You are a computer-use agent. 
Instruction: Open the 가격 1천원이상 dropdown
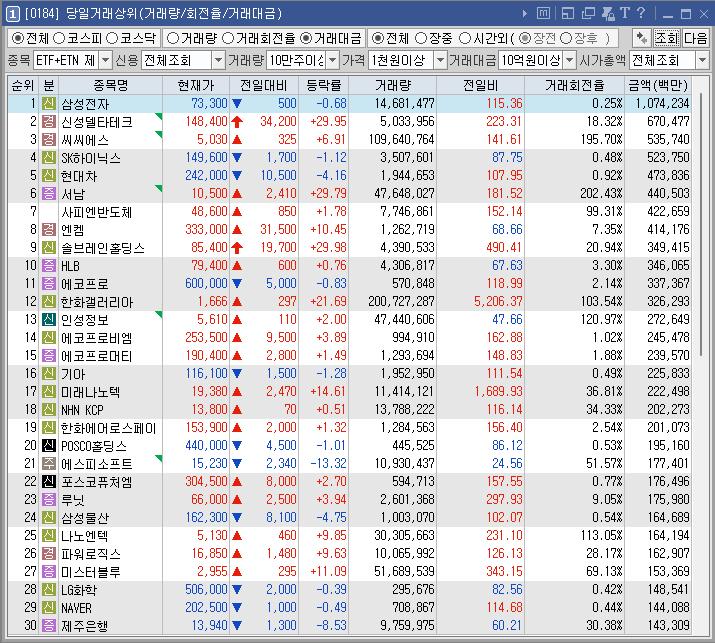pyautogui.click(x=440, y=60)
